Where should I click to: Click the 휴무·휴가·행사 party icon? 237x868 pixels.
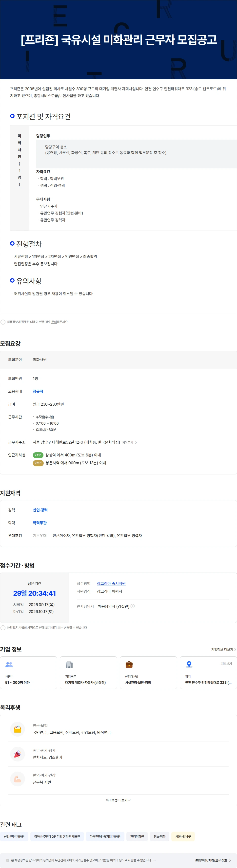click(x=18, y=754)
